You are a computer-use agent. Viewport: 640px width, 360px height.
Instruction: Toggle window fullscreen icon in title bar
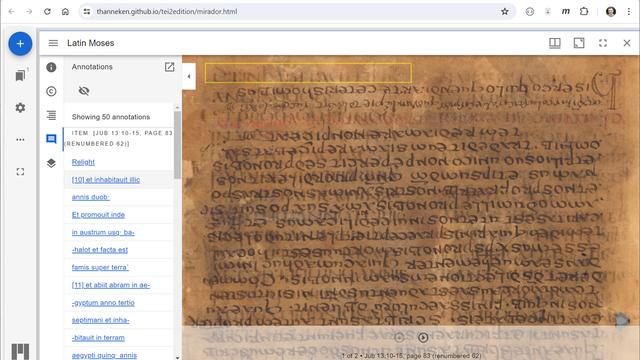[603, 43]
